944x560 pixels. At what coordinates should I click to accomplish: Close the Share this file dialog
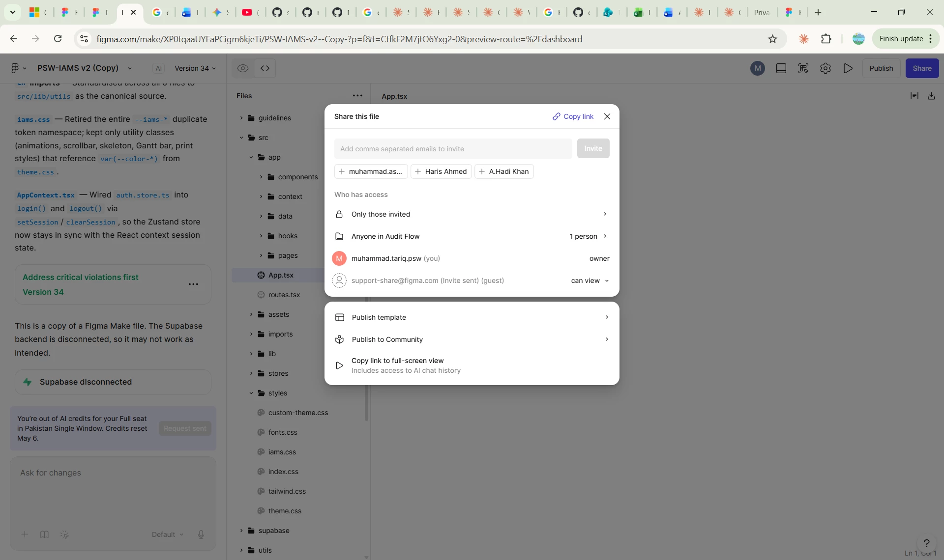coord(607,116)
